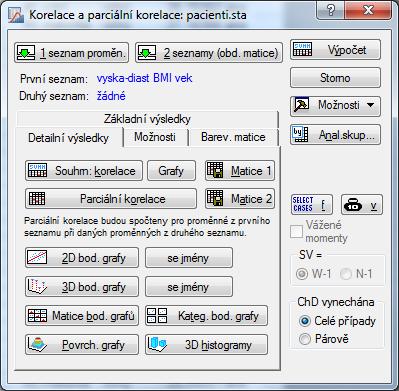Click the hammer icon on Možnosti

(x=302, y=105)
